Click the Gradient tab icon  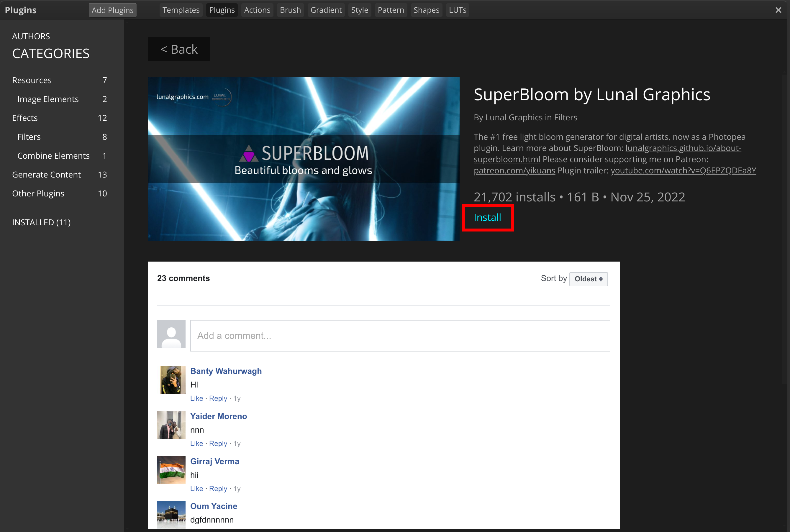click(x=325, y=10)
